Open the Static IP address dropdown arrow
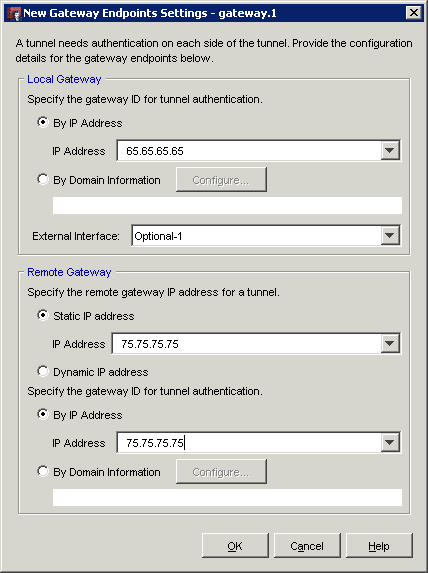This screenshot has height=573, width=428. [390, 344]
